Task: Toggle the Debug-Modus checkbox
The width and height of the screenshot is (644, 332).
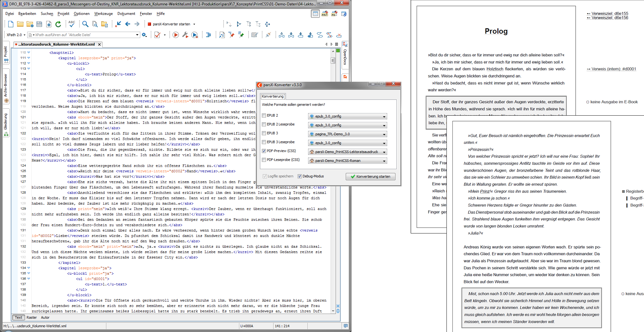Action: pyautogui.click(x=300, y=176)
